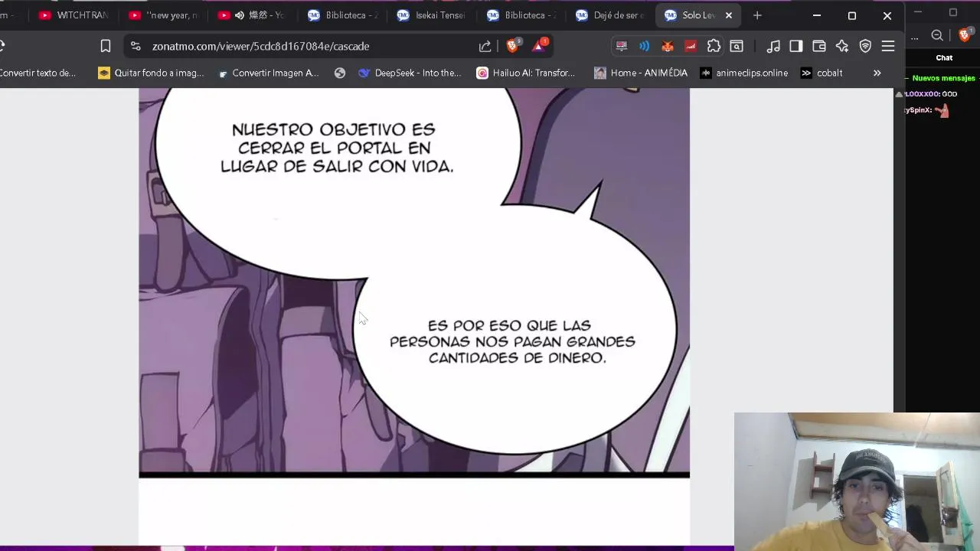
Task: Open the browser hamburger main menu
Action: pyautogui.click(x=888, y=46)
